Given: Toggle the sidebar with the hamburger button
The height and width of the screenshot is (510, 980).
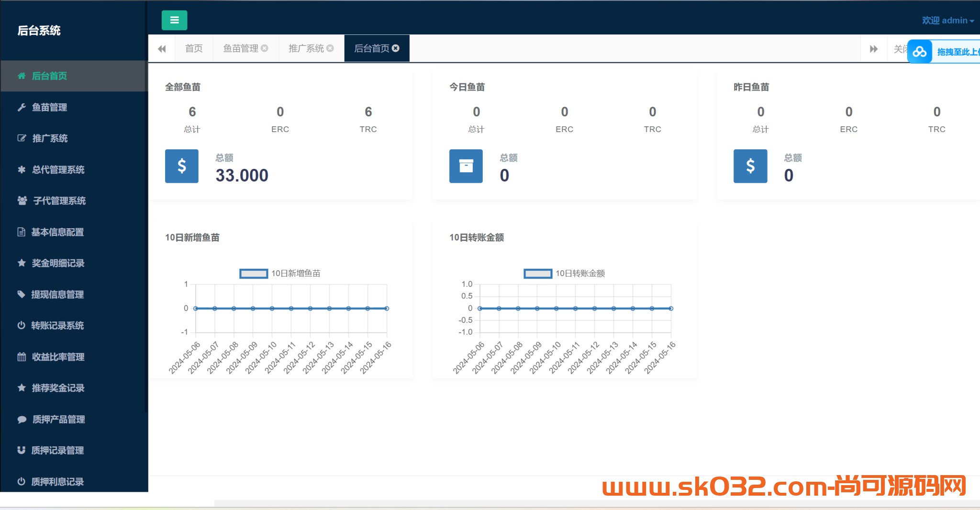Looking at the screenshot, I should [x=174, y=20].
